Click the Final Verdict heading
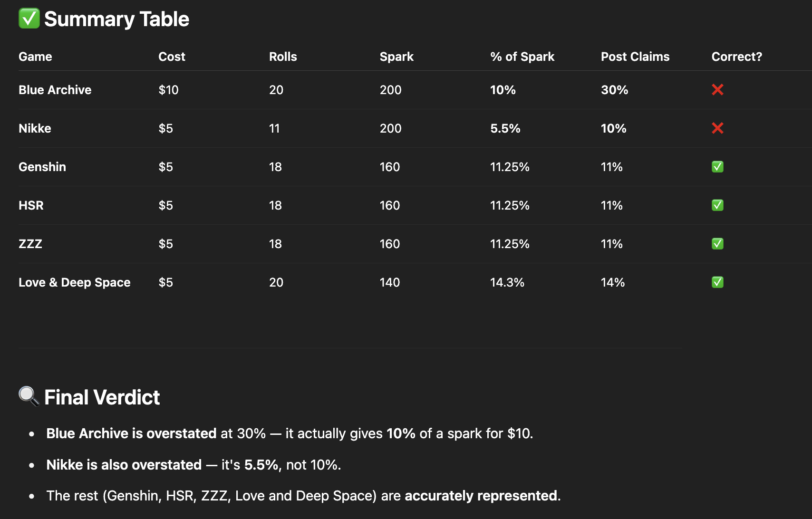Image resolution: width=812 pixels, height=519 pixels. 102,397
